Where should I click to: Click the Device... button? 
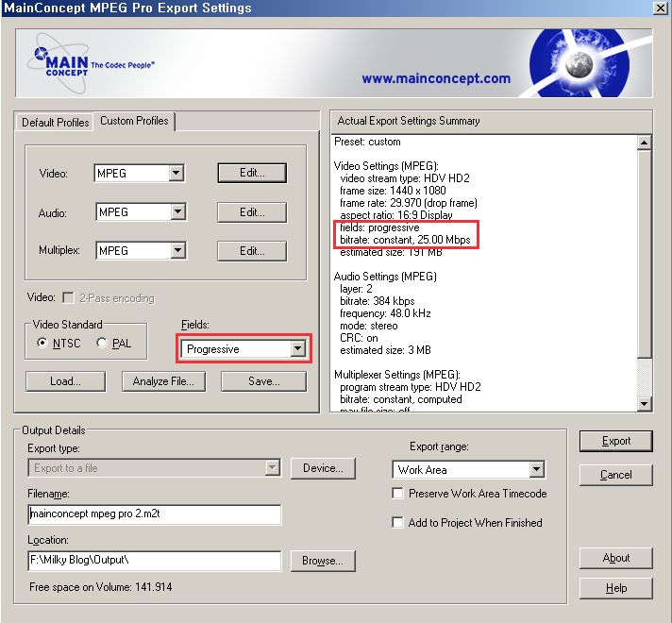click(x=323, y=468)
